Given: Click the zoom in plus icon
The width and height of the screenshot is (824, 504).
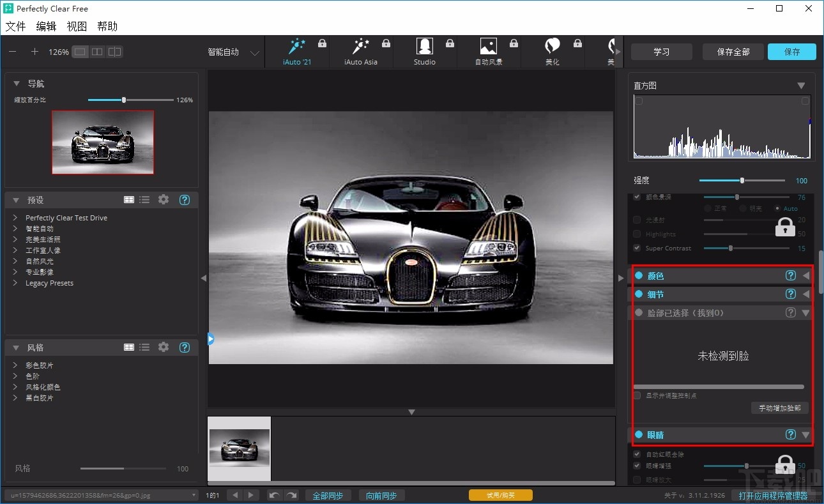Looking at the screenshot, I should pos(34,52).
